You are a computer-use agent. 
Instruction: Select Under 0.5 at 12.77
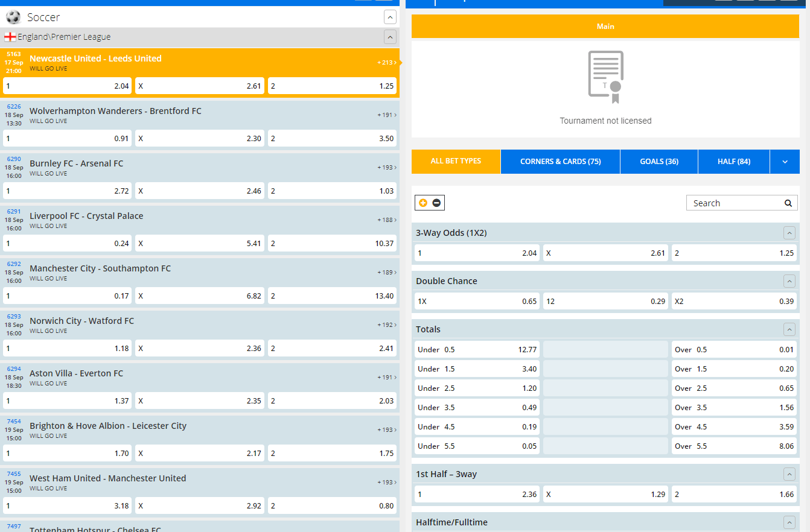(477, 350)
